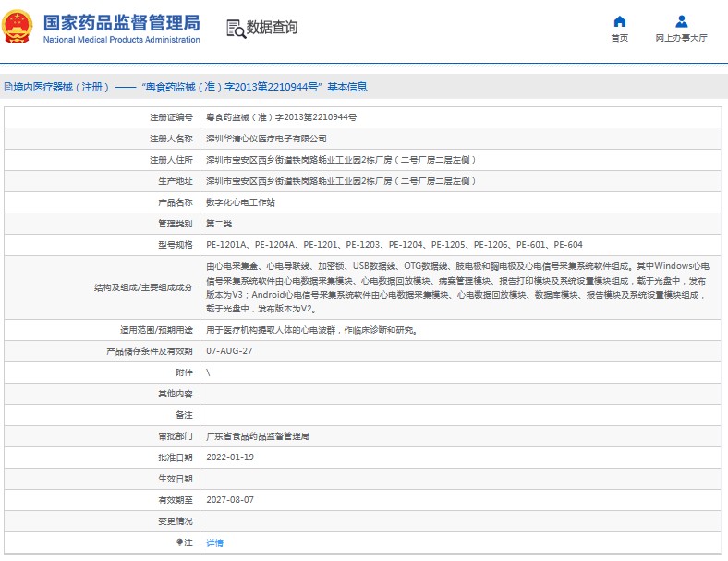
Task: Open the 网上办事大厅 person icon
Action: tap(681, 21)
